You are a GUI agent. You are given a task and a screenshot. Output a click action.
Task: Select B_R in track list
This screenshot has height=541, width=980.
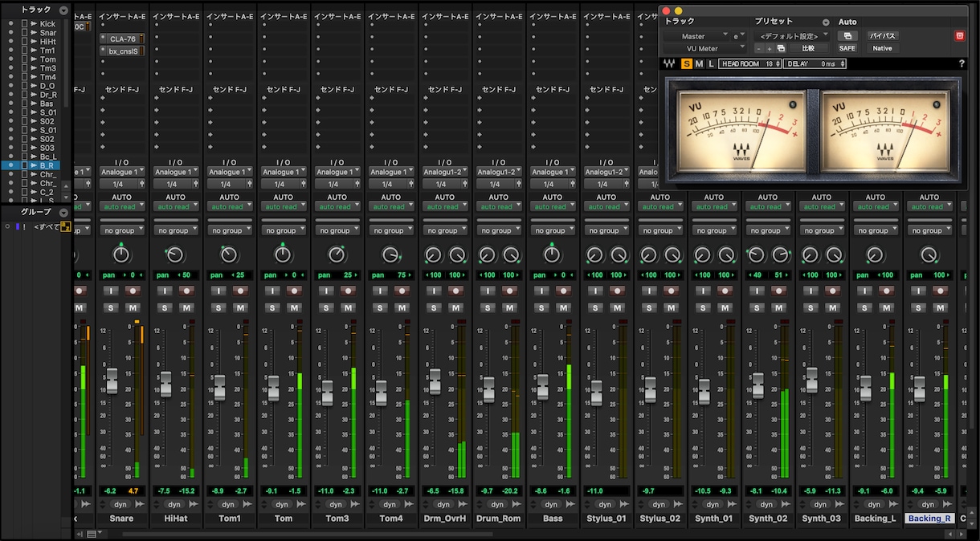[47, 165]
